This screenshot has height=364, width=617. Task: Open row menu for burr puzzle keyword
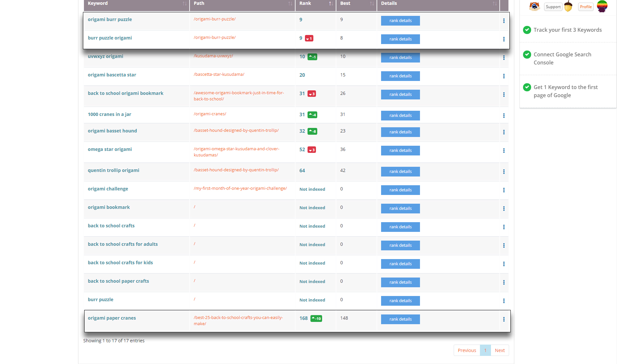point(504,301)
